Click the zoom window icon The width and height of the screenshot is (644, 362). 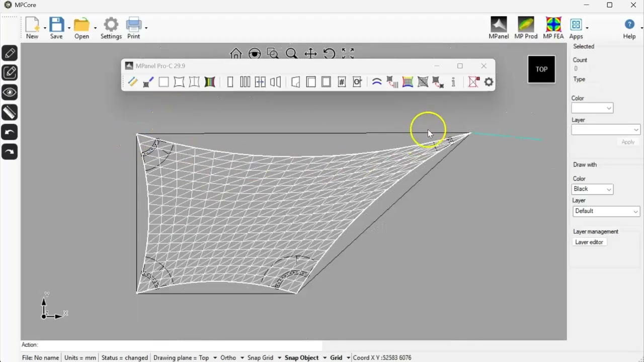(x=273, y=53)
